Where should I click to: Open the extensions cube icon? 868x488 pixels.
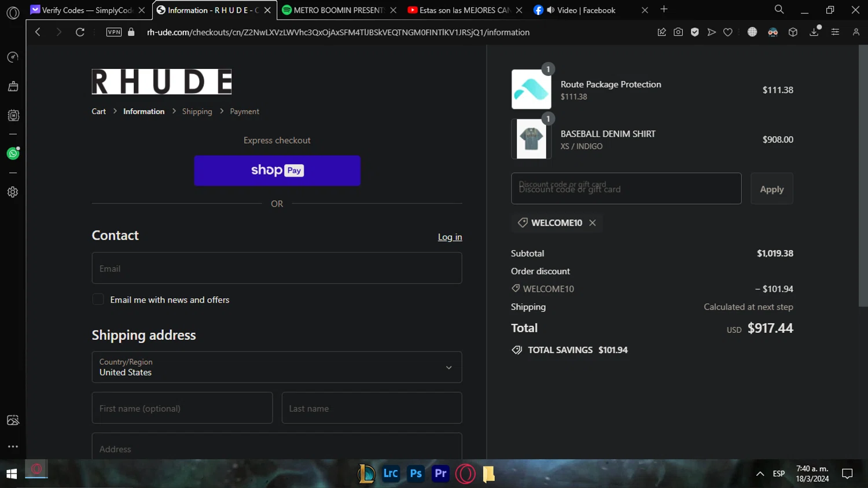point(793,32)
